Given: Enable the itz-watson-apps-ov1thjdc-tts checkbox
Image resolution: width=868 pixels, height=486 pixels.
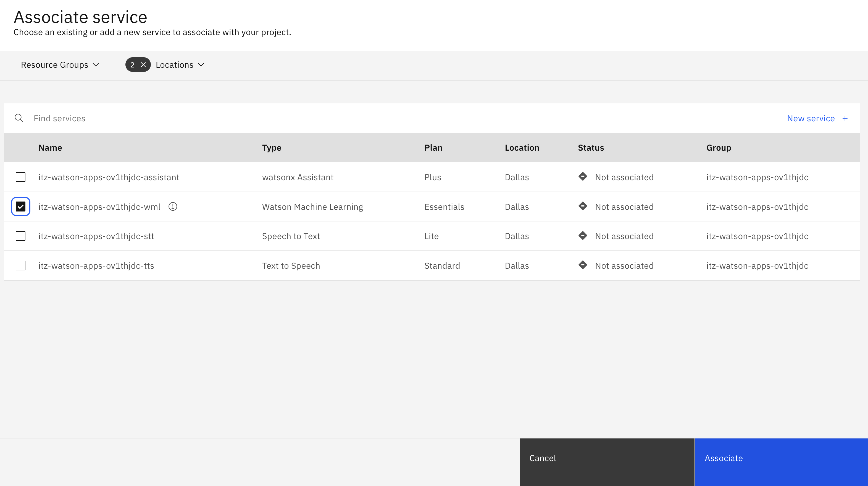Looking at the screenshot, I should click(x=20, y=265).
